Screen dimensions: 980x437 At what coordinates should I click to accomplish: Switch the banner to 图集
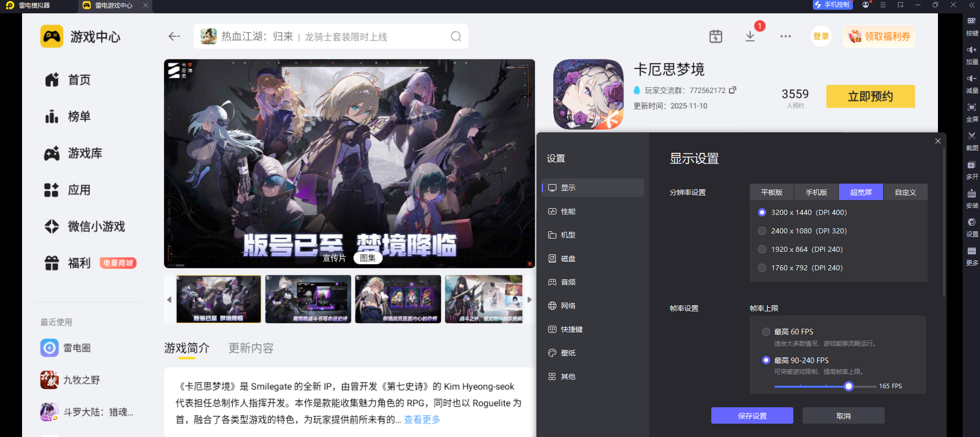(368, 258)
